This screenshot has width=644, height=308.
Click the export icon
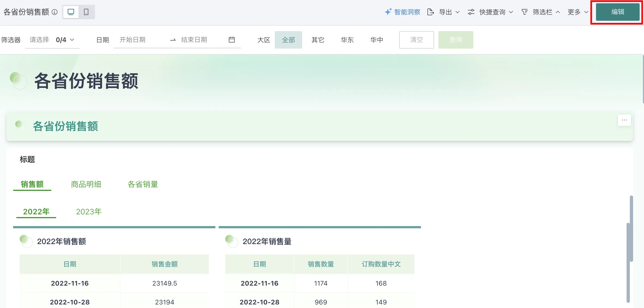(x=431, y=12)
